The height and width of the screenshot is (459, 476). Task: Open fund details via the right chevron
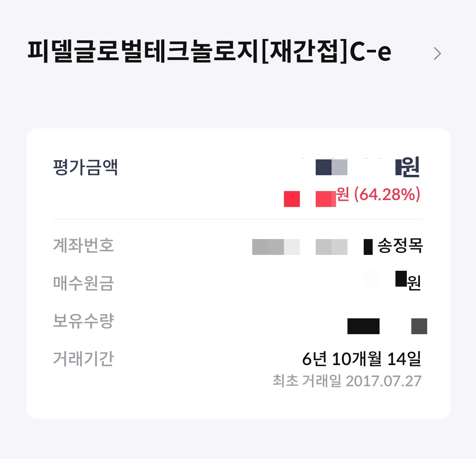(437, 53)
